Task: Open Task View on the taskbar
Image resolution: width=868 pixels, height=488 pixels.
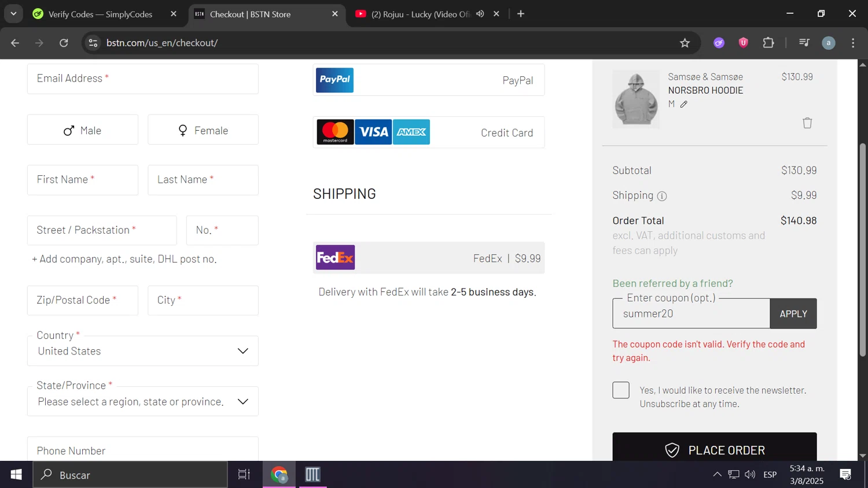Action: pos(244,475)
